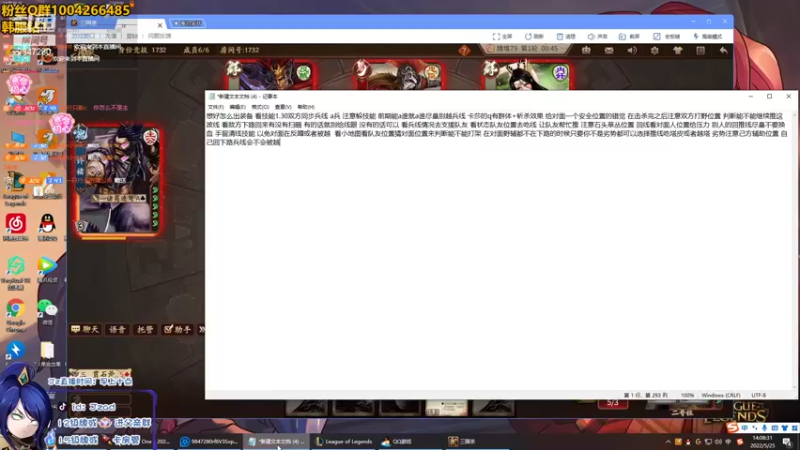Open Notepad's 文件(F) menu
The image size is (800, 450).
click(x=215, y=107)
